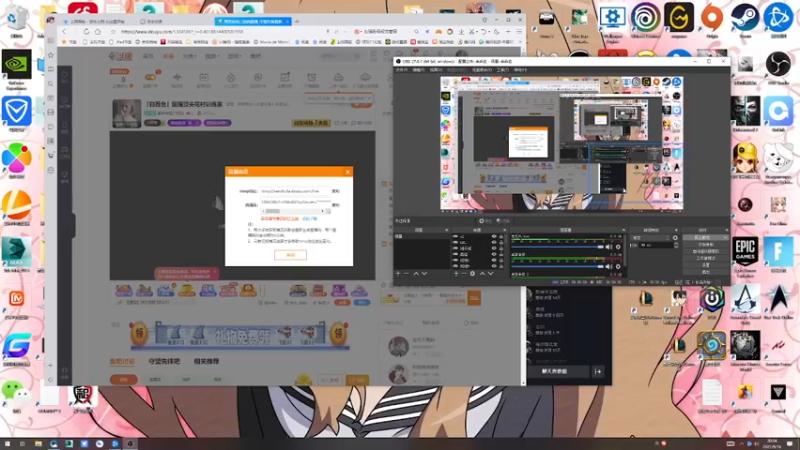Open settings gear of first mixer channel
The image size is (800, 450).
click(x=618, y=247)
